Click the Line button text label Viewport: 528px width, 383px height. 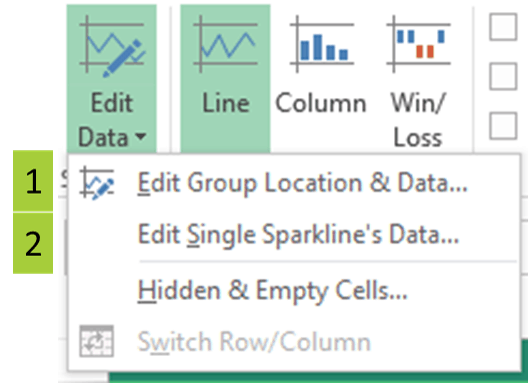[226, 103]
